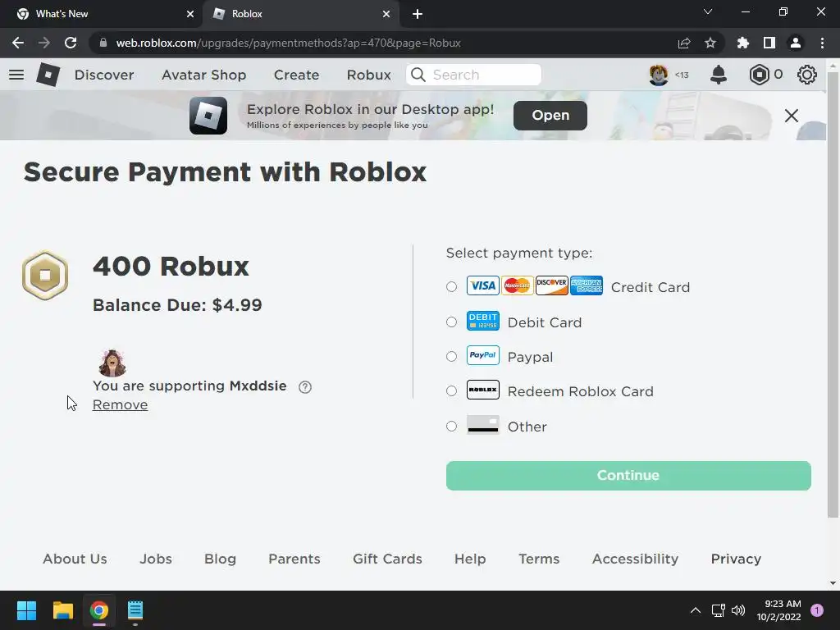
Task: Open the notifications bell
Action: coord(719,75)
